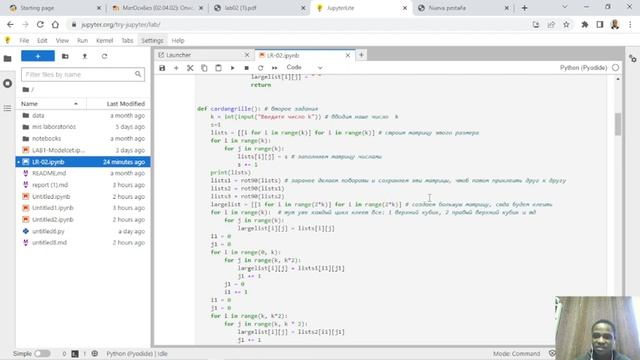Sort files by Name column
Viewport: 640px width, 360px height.
[x=50, y=104]
